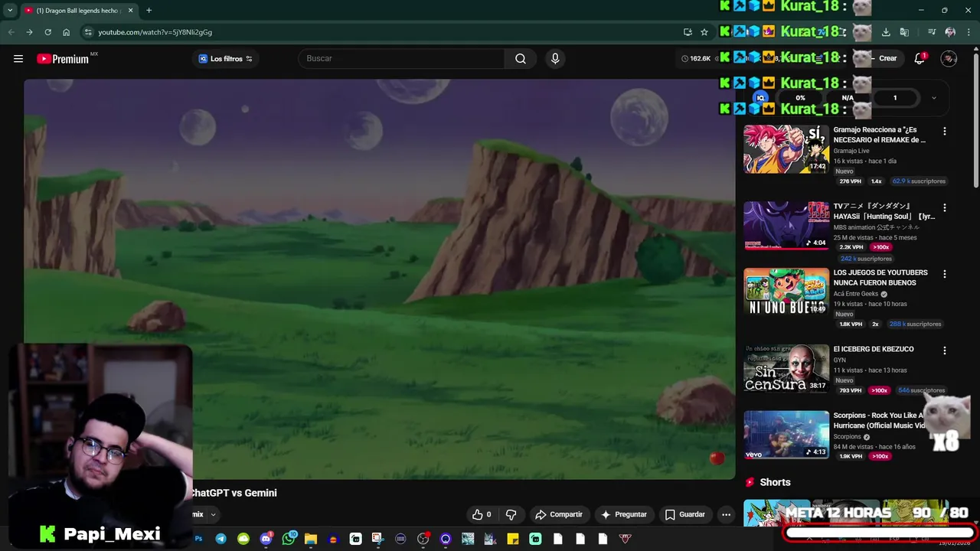Open the NI UNO BUENO video thumbnail
Screen dimensions: 980x551
(x=786, y=292)
